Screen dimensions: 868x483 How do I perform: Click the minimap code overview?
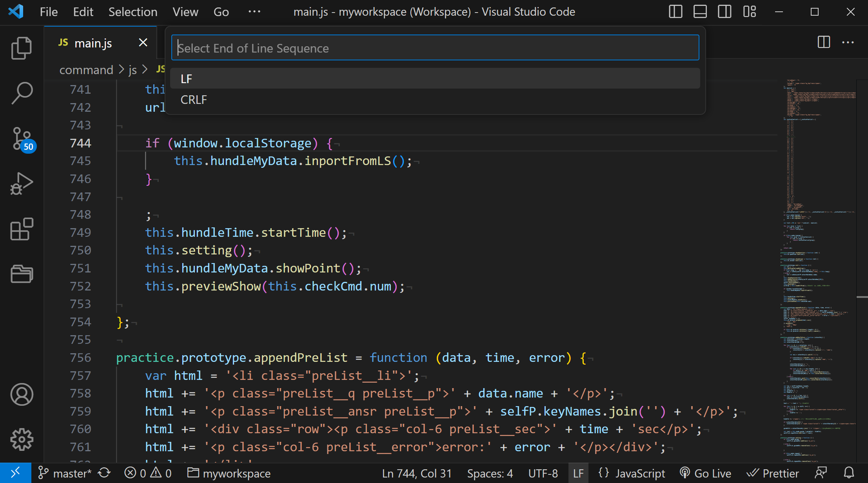click(x=817, y=271)
